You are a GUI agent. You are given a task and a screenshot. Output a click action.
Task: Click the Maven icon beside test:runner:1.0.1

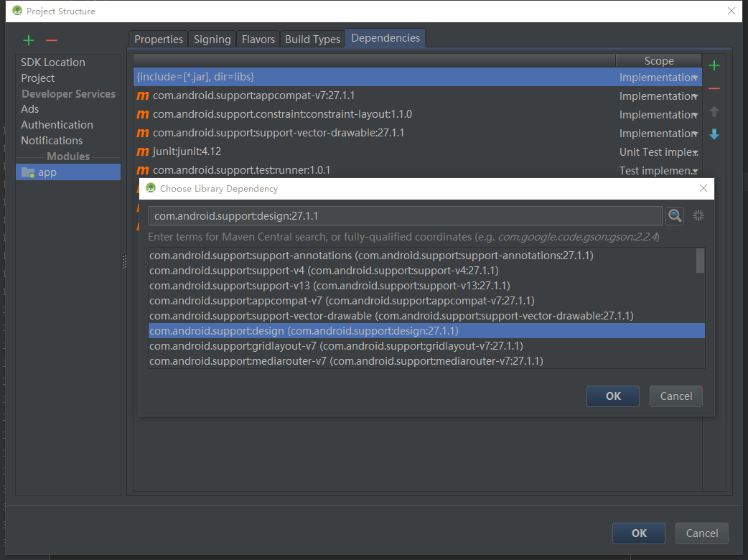(x=143, y=170)
